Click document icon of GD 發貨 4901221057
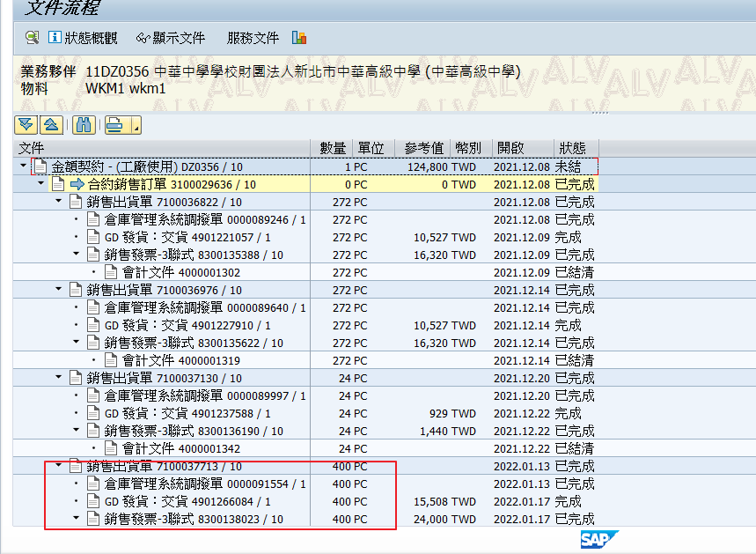 pyautogui.click(x=93, y=237)
